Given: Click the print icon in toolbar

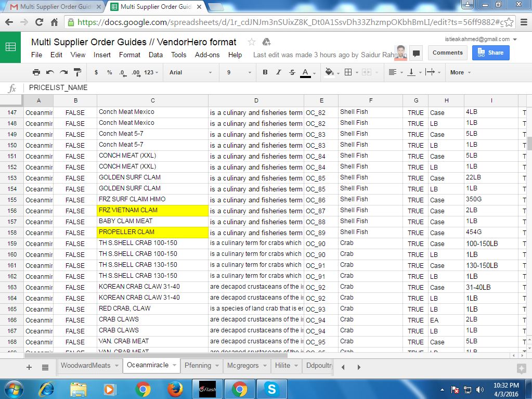Looking at the screenshot, I should [36, 72].
